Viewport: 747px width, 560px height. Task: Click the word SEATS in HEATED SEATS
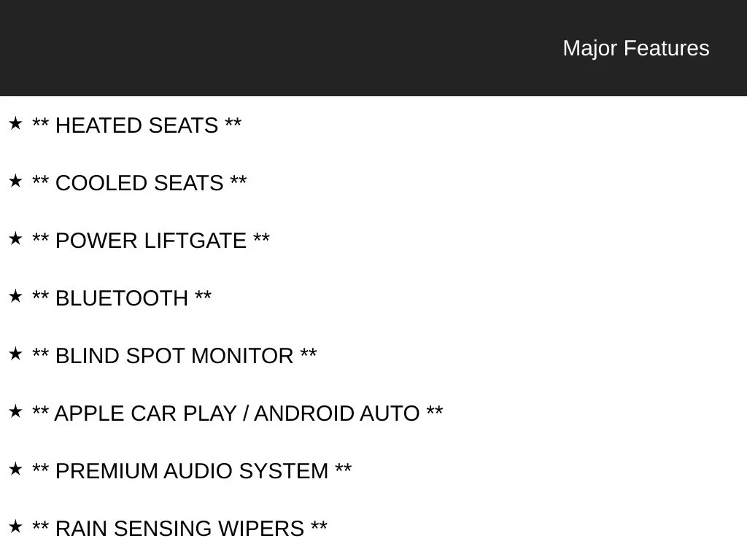pyautogui.click(x=183, y=125)
